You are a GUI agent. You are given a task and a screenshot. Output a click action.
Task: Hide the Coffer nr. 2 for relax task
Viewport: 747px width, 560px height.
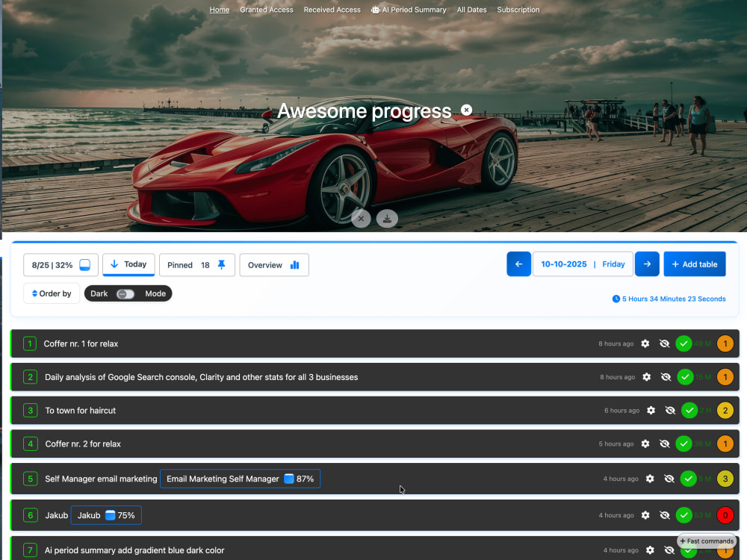click(x=664, y=444)
